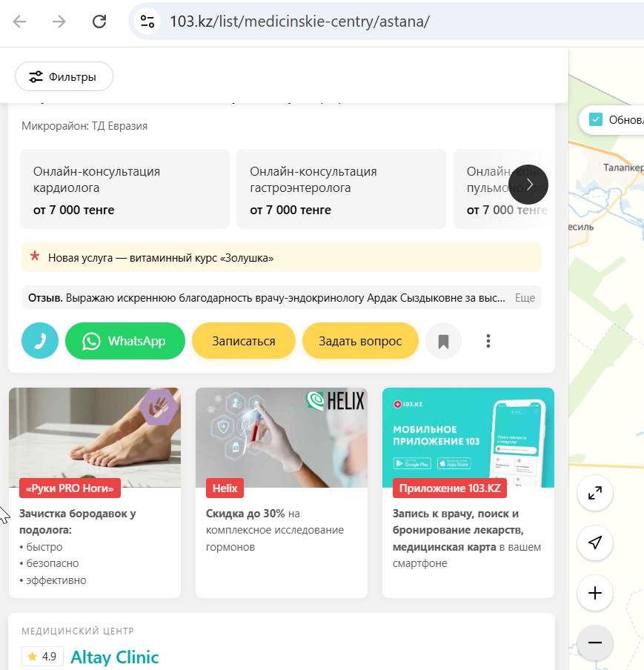644x670 pixels.
Task: Go forward in browser history
Action: click(59, 21)
